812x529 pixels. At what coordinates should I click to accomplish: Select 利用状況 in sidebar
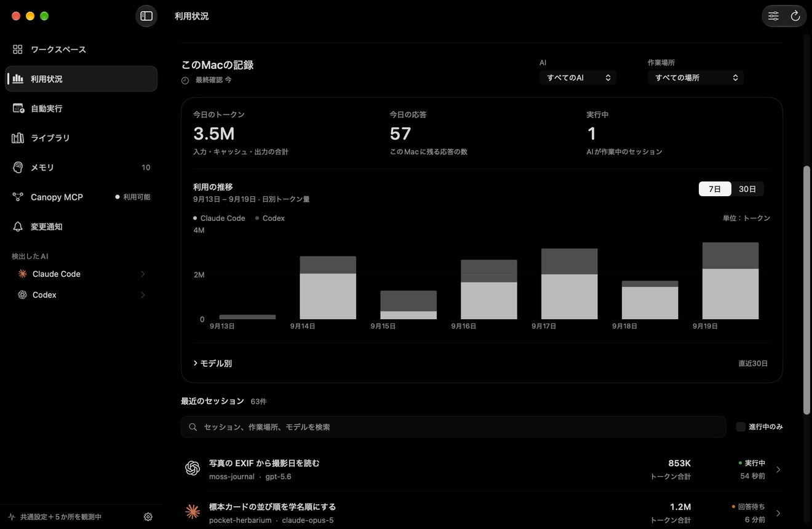(81, 79)
